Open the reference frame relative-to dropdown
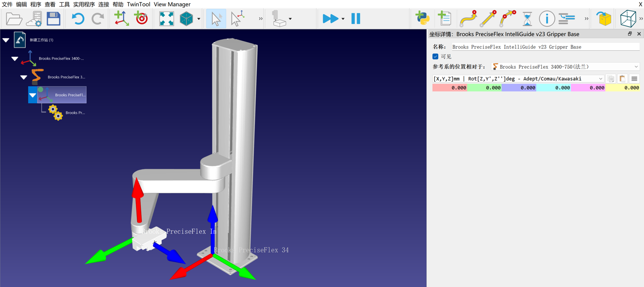 pyautogui.click(x=565, y=67)
